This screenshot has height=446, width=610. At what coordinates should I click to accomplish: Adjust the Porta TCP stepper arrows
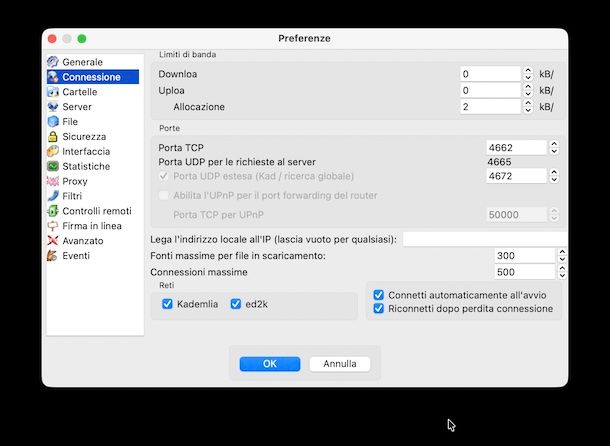pos(553,148)
